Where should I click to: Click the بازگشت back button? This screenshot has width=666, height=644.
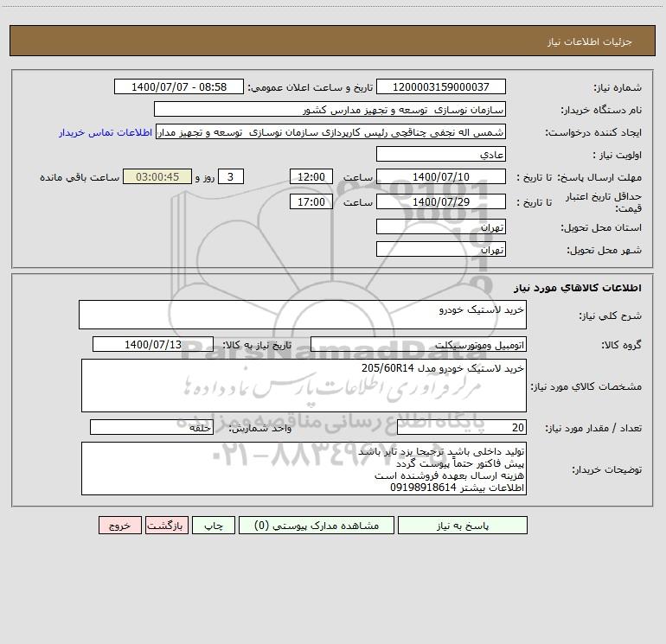point(166,526)
